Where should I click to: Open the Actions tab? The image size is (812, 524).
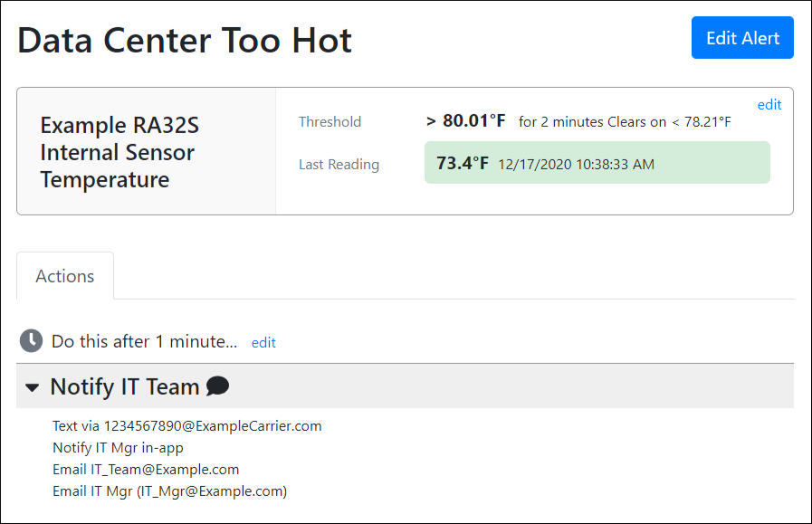(x=65, y=276)
